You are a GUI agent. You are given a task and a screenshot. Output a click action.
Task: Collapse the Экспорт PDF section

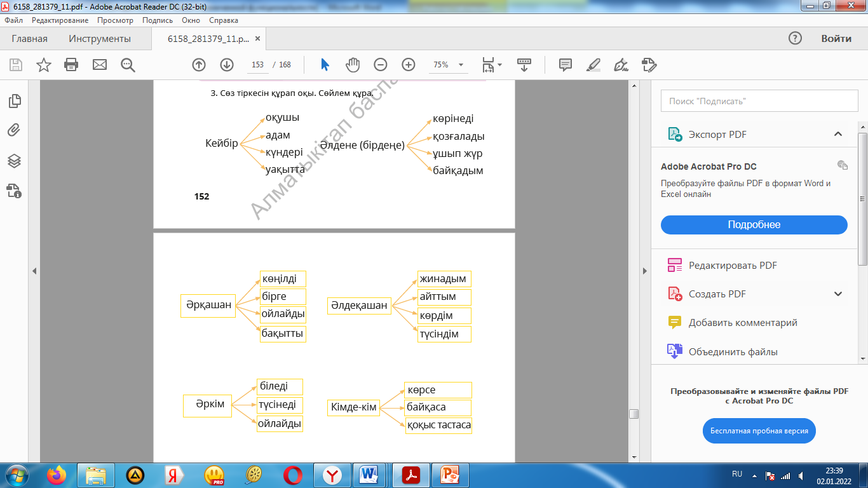[838, 134]
